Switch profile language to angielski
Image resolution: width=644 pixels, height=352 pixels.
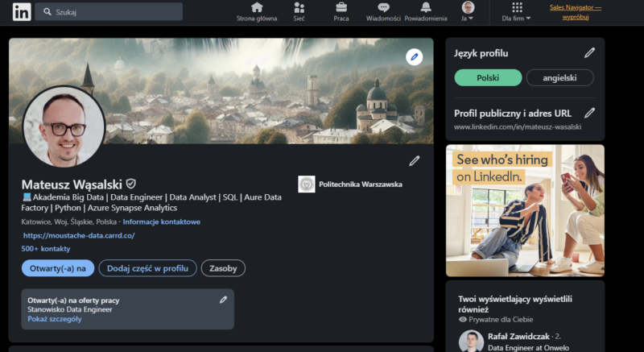(x=559, y=77)
